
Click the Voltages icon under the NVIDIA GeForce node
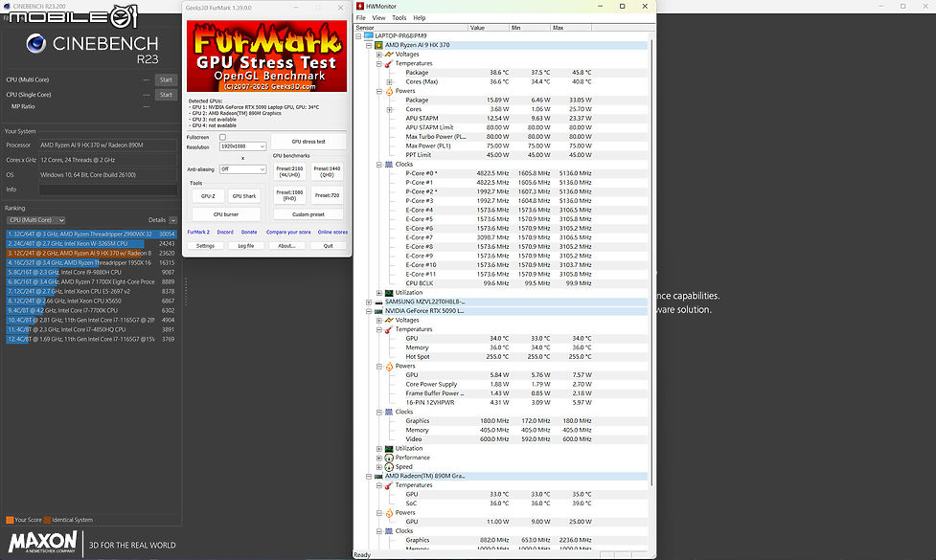click(389, 321)
